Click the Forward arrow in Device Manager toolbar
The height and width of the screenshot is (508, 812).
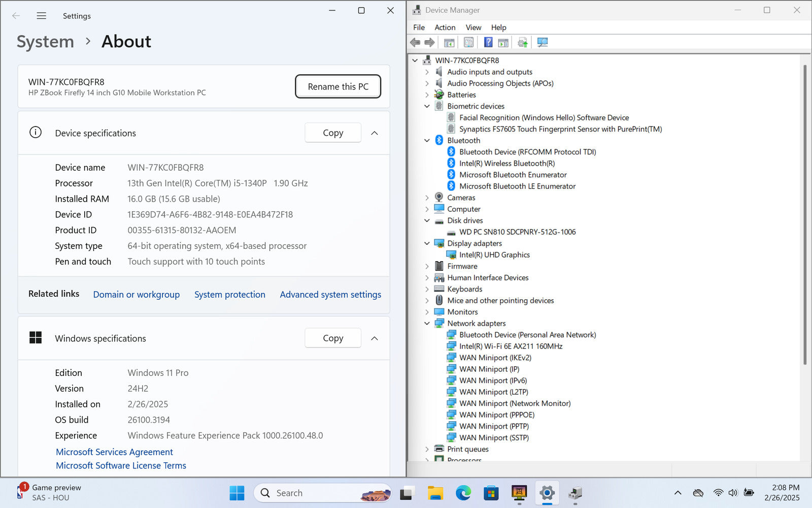pyautogui.click(x=429, y=43)
